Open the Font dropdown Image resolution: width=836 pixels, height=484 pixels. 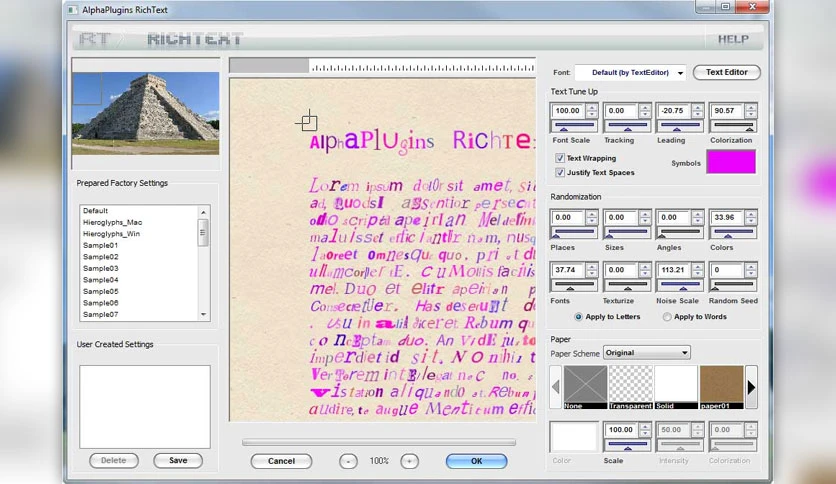click(x=630, y=72)
